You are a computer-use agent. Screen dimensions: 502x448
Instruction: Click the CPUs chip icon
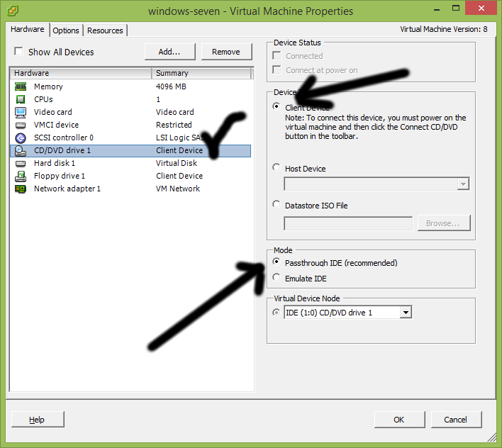21,99
